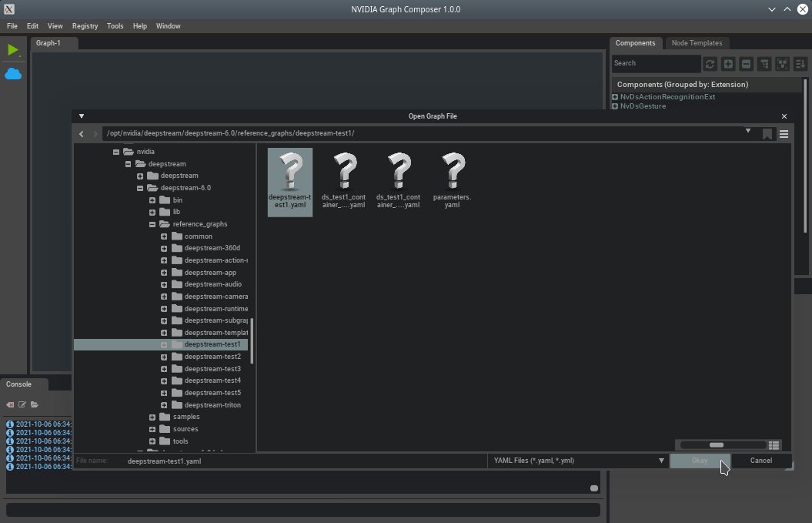This screenshot has width=812, height=523.
Task: Switch file view using the grid view toggle
Action: [x=774, y=445]
